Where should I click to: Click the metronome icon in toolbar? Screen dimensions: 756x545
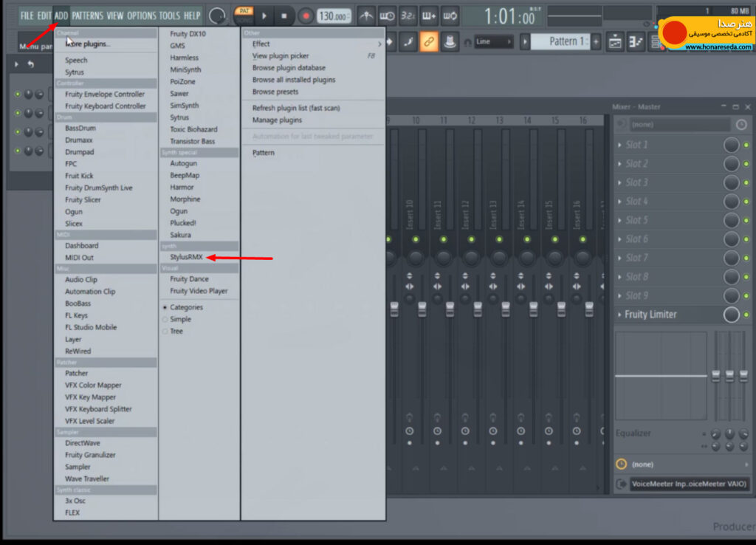366,16
